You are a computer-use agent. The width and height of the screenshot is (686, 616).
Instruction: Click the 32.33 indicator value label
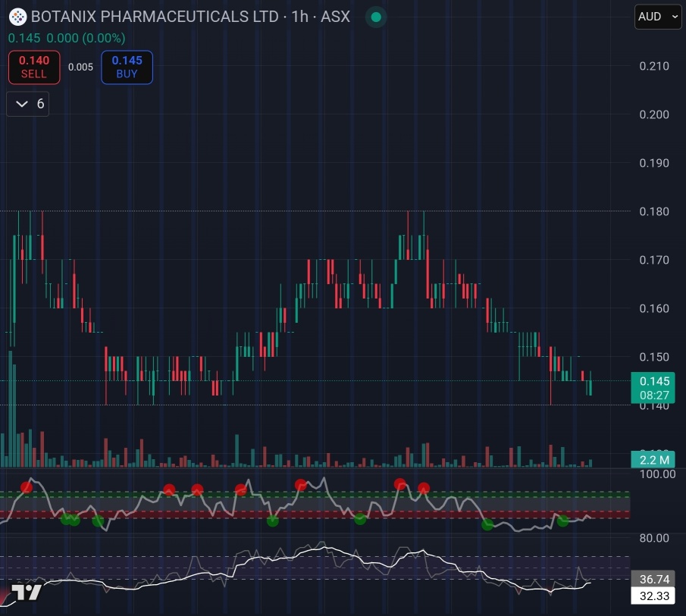(x=653, y=596)
